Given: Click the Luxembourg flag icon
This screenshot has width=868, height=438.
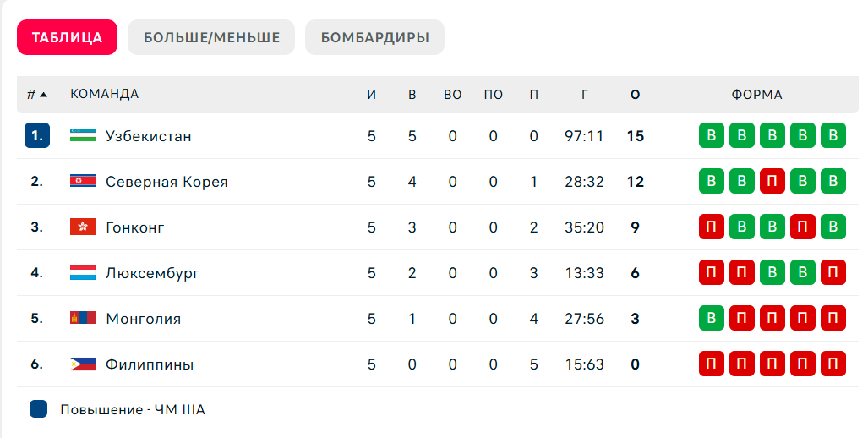Looking at the screenshot, I should [83, 272].
